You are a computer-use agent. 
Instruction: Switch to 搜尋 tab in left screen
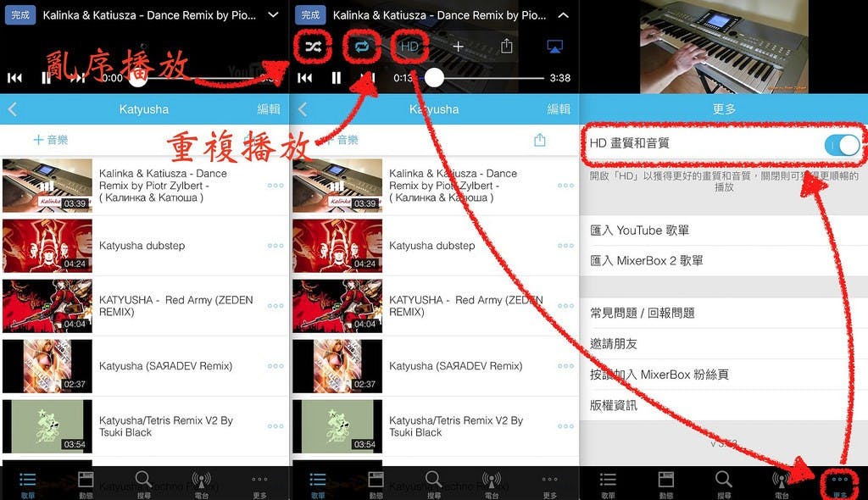coord(143,485)
